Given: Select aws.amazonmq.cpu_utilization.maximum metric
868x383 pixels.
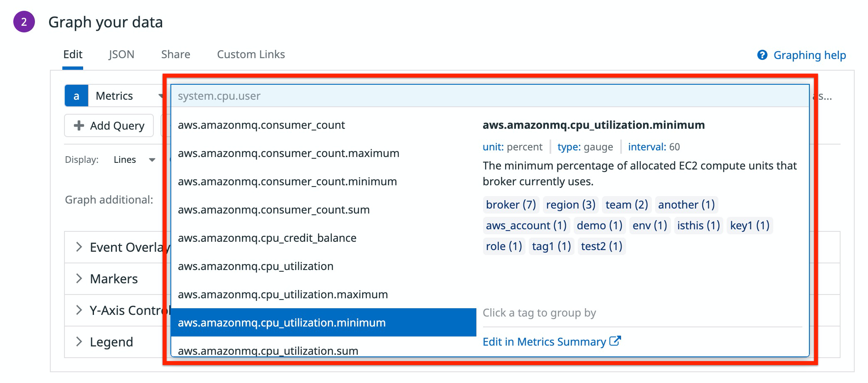Looking at the screenshot, I should click(x=323, y=295).
